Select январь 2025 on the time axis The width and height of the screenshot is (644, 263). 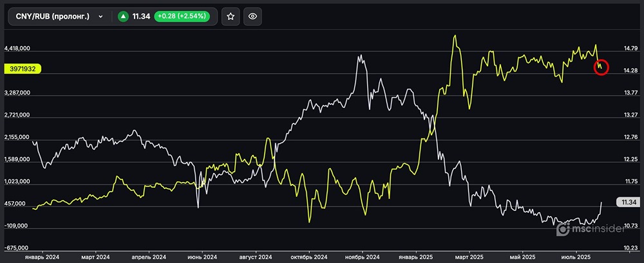coord(417,257)
